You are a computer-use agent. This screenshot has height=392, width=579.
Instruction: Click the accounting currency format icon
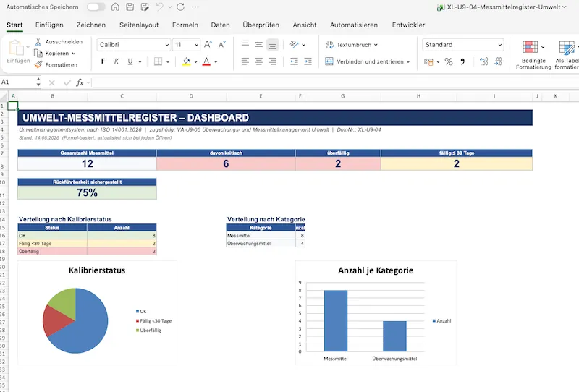[428, 61]
